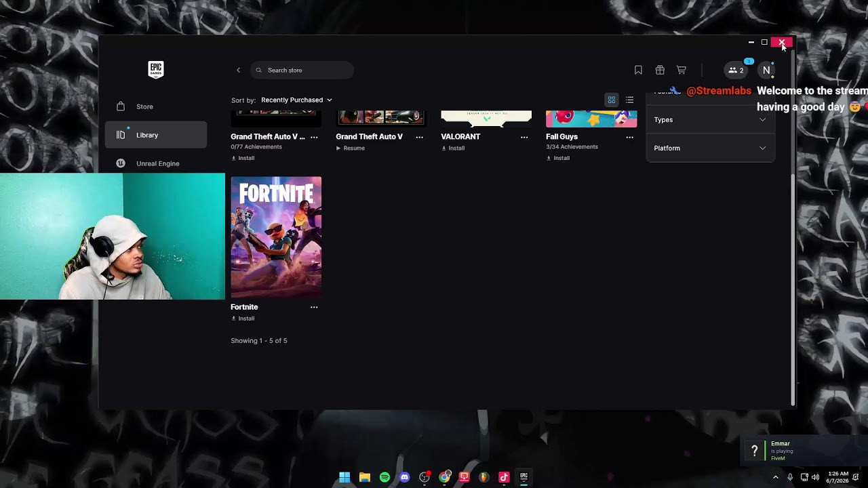Minimize the Epic Games Launcher window
Viewport: 868px width, 488px height.
click(751, 42)
